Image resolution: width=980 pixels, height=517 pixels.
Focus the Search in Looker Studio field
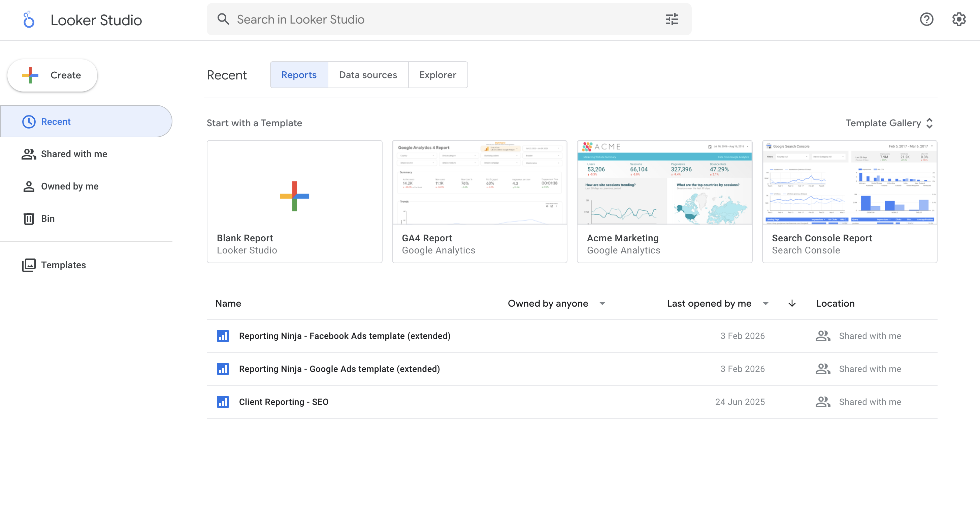click(437, 20)
